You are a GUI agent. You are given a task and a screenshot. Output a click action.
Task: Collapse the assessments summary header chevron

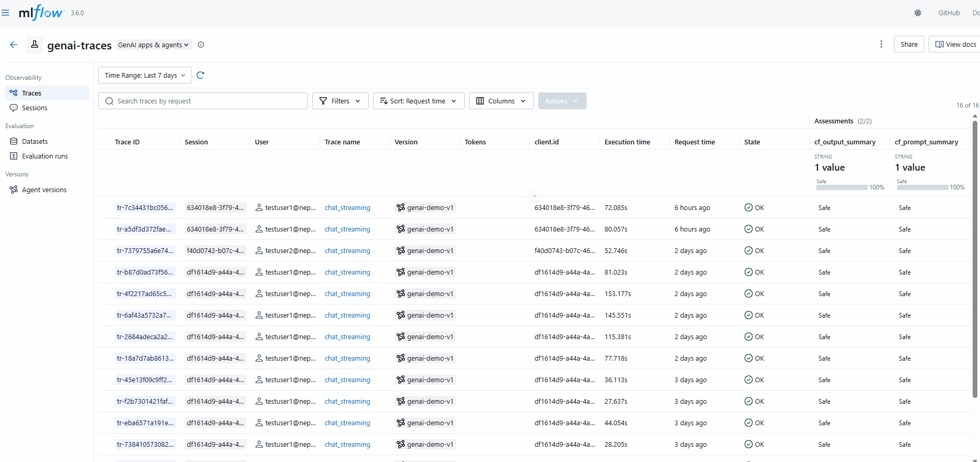[535, 196]
